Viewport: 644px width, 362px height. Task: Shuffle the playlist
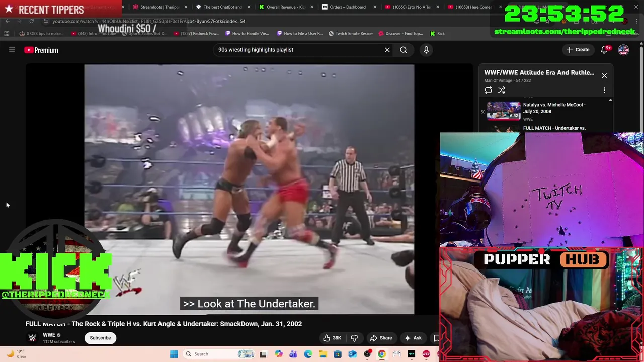(502, 90)
